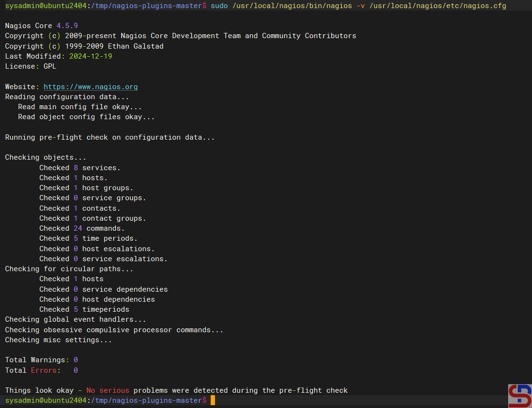This screenshot has width=532, height=408.
Task: Select the 'Checked 8 services' line
Action: 80,168
